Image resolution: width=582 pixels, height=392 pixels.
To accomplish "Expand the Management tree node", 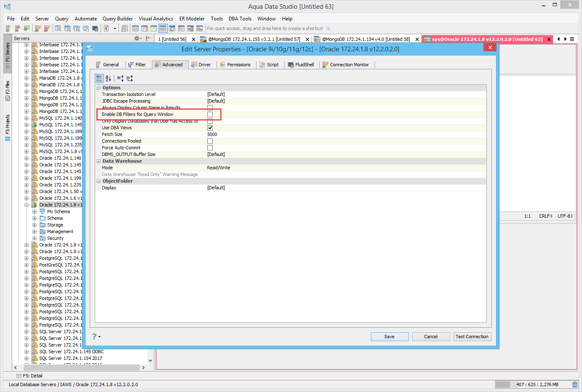I will click(35, 231).
